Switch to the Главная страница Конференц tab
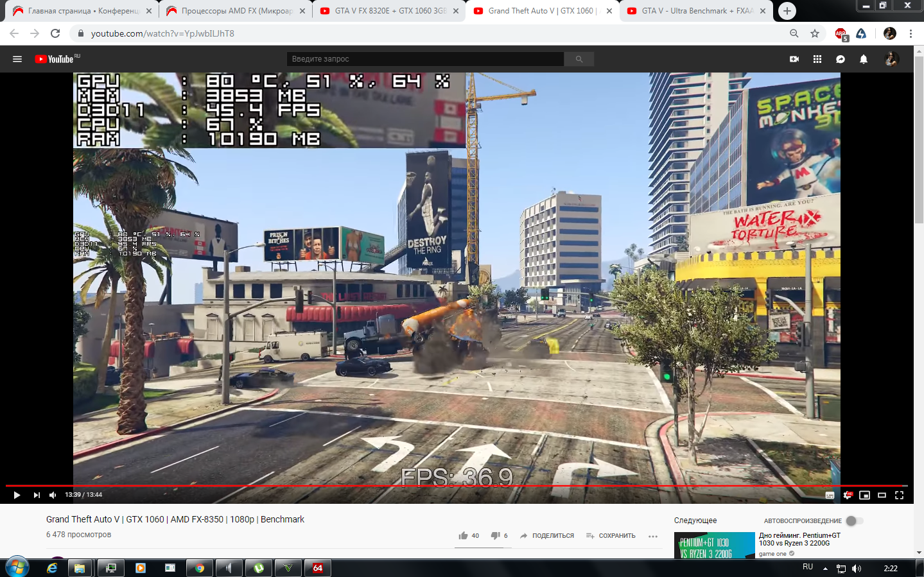 pyautogui.click(x=82, y=11)
